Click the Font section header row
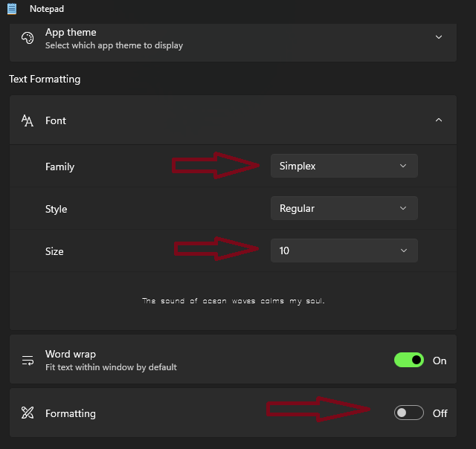The height and width of the screenshot is (449, 476). click(223, 120)
